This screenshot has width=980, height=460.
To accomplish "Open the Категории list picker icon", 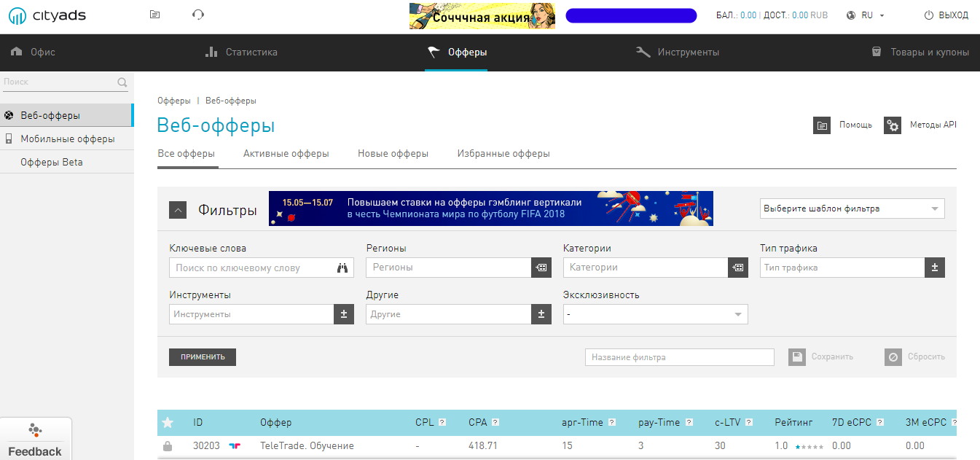I will point(738,268).
